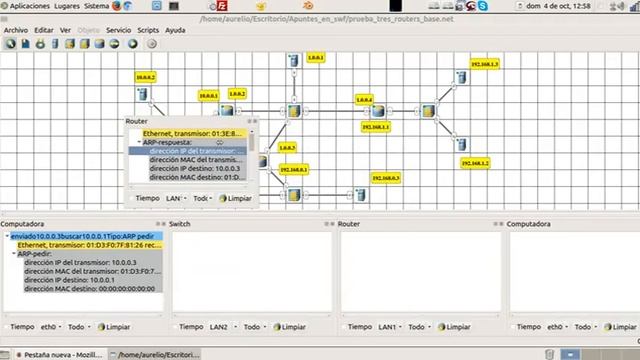Toggle Tiempo checkbox in left Computadora panel
640x360 pixels.
6,327
